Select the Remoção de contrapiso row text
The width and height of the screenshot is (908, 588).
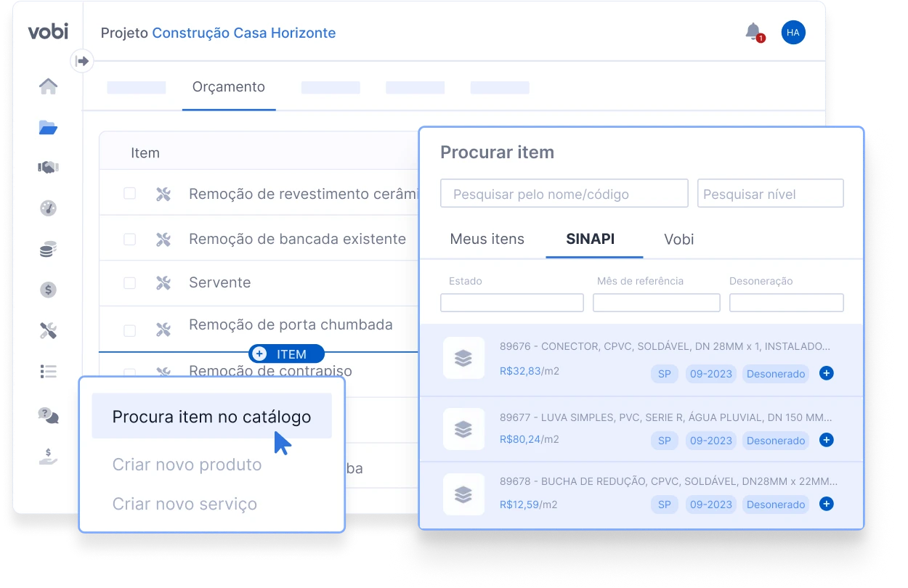pyautogui.click(x=270, y=371)
